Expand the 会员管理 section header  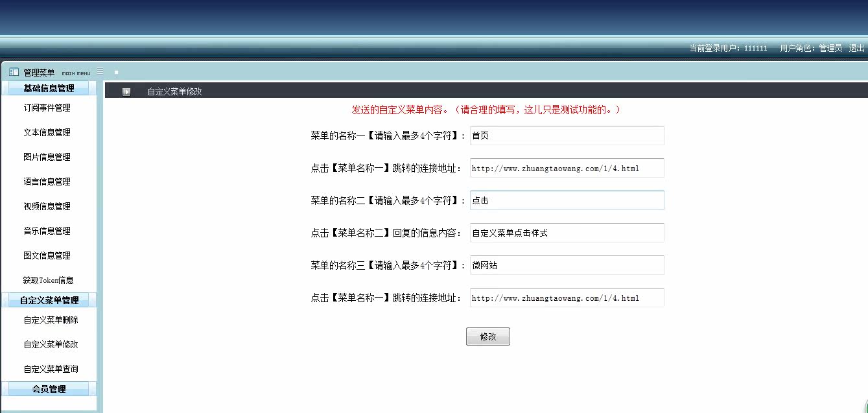[x=49, y=389]
